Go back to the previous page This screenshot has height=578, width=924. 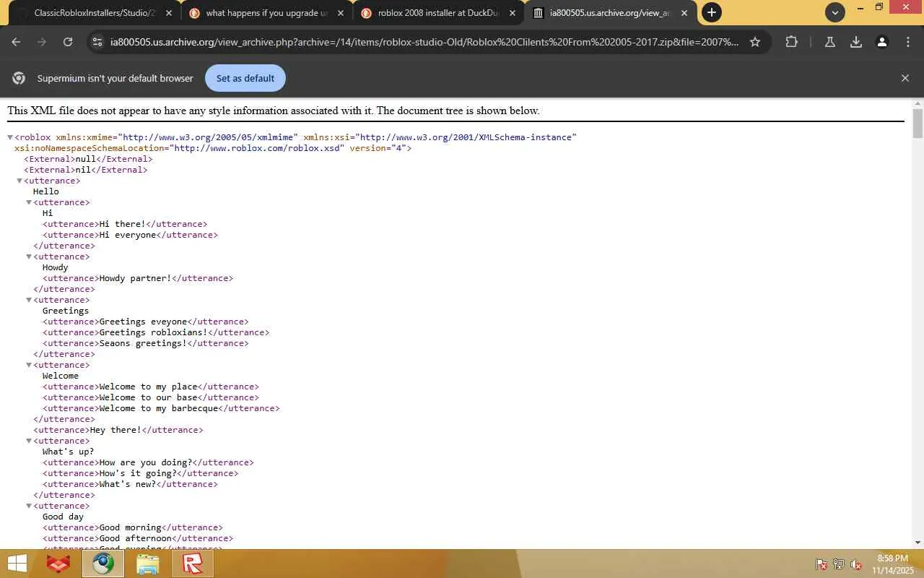click(16, 42)
